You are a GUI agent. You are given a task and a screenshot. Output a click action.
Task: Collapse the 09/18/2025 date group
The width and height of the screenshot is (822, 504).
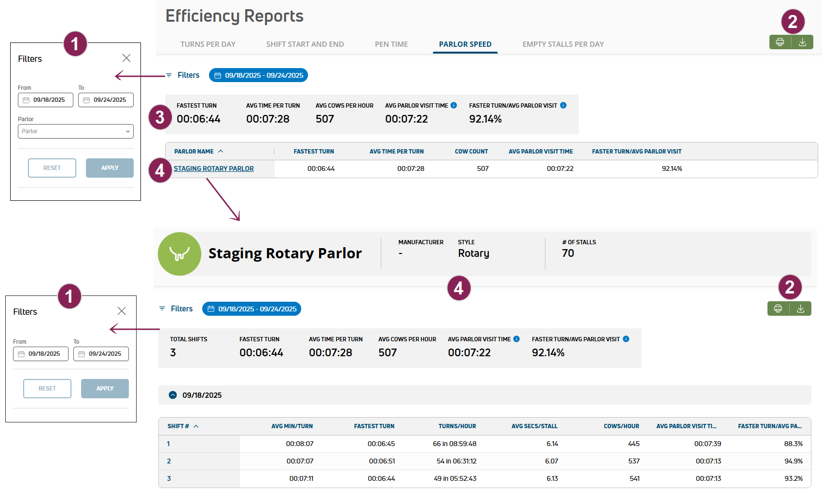coord(173,395)
